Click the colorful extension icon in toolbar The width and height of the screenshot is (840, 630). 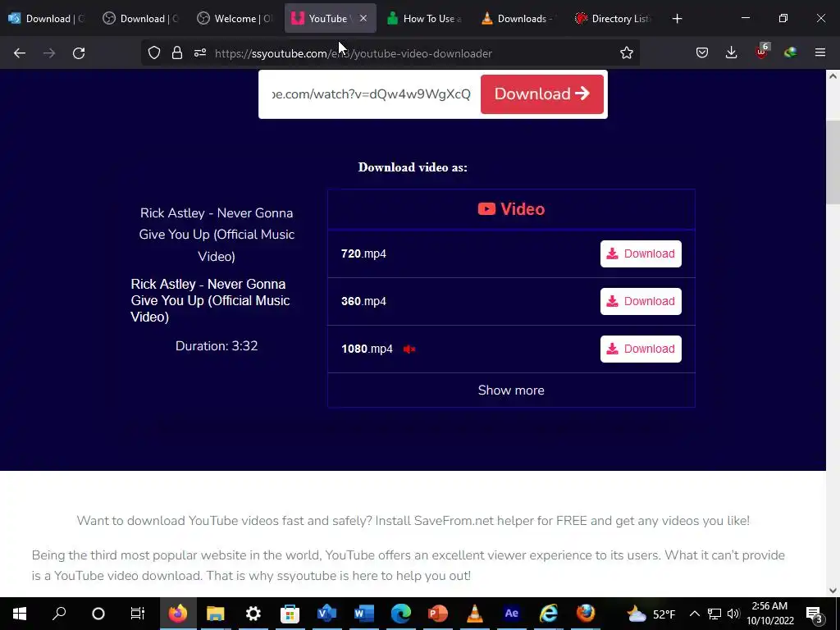[790, 52]
